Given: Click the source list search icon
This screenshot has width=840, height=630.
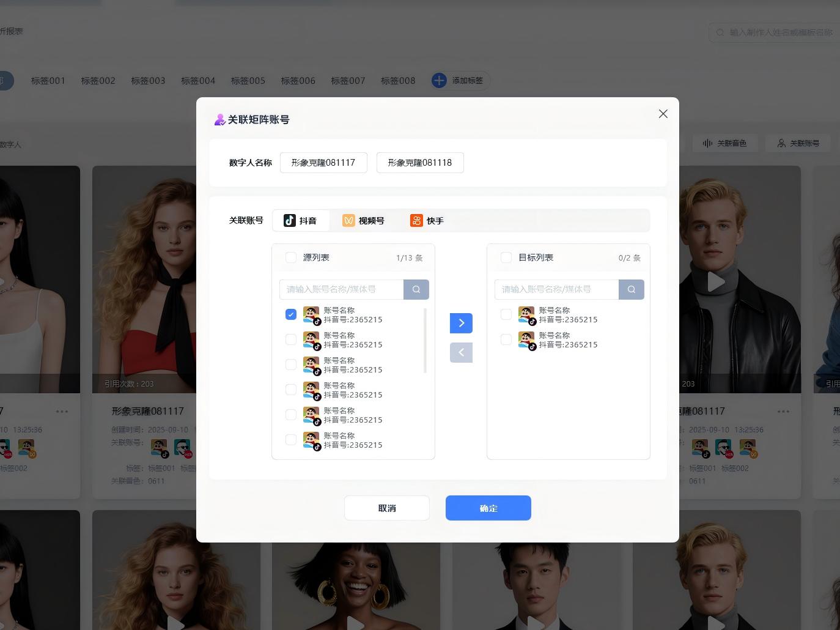Looking at the screenshot, I should (416, 289).
